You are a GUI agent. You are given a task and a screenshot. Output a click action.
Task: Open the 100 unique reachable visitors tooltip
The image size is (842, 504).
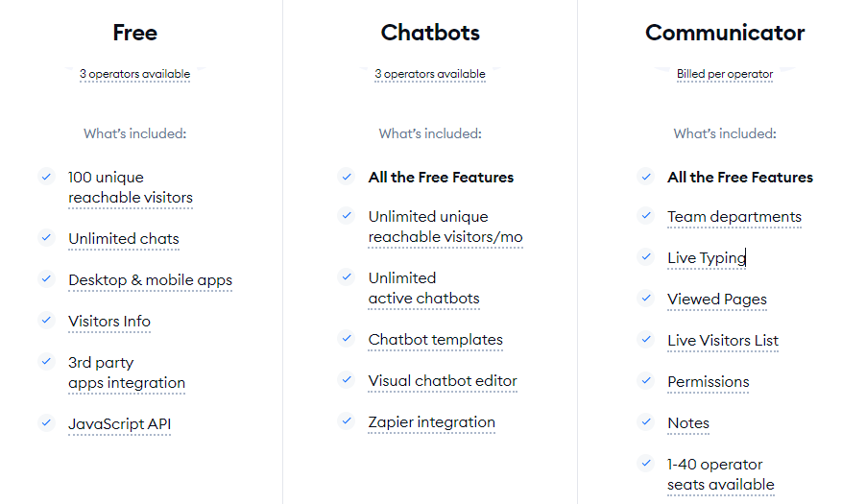point(131,187)
